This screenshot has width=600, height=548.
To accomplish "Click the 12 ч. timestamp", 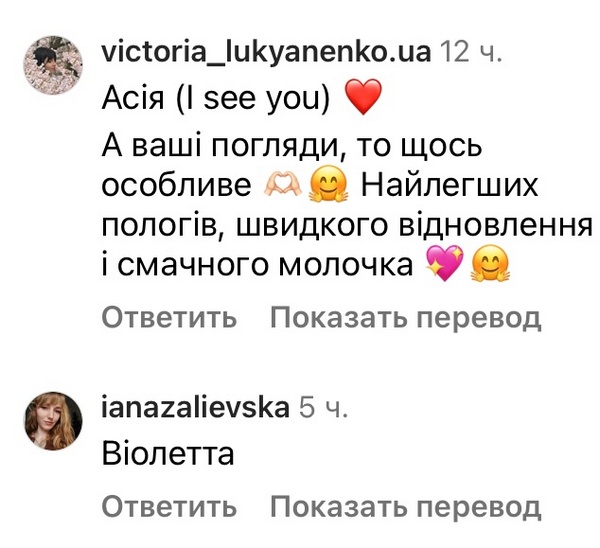I will point(470,52).
